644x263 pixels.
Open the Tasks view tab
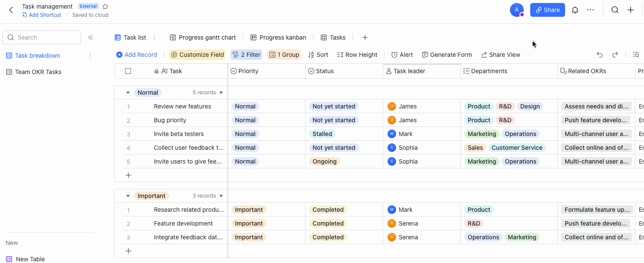pos(333,37)
